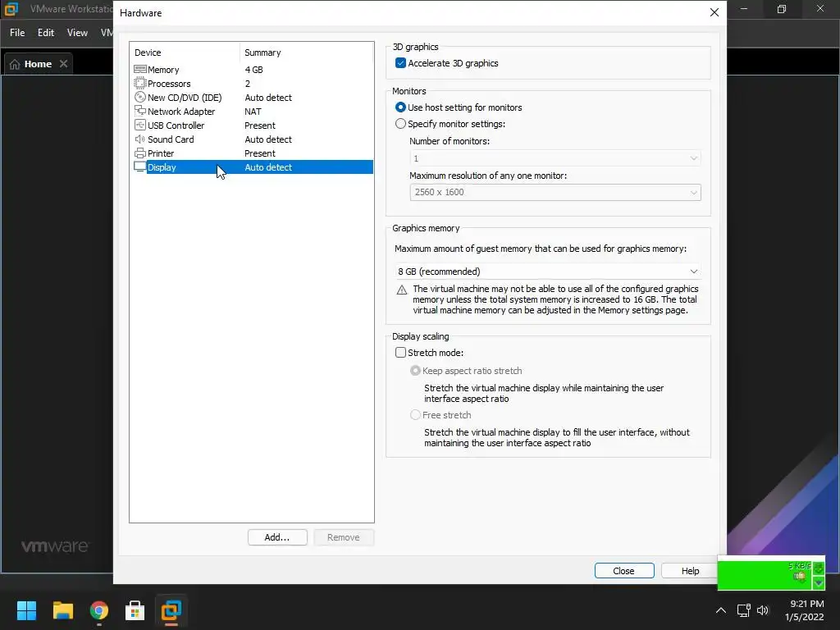Open the volume tray icon
Viewport: 840px width, 630px height.
[x=763, y=610]
